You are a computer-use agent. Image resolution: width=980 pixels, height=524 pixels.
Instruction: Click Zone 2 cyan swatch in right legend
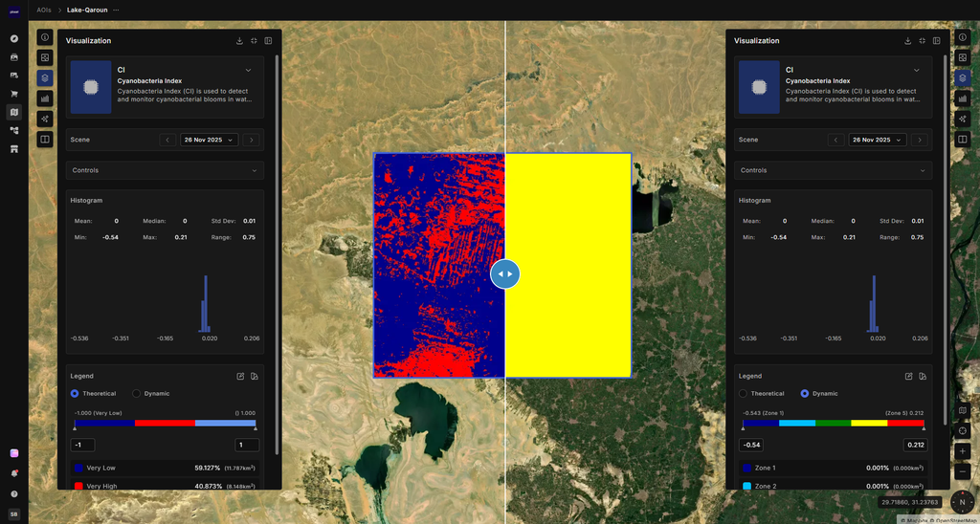pos(746,486)
